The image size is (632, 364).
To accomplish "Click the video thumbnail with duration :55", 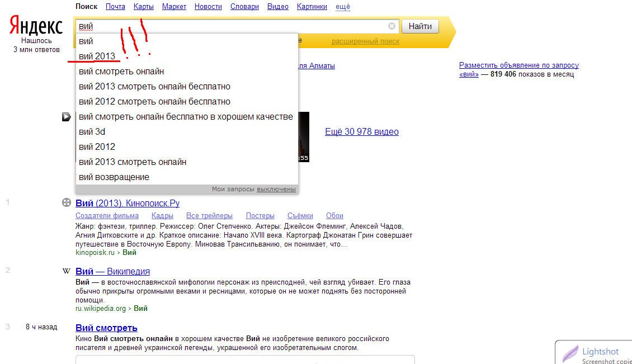I will (x=304, y=137).
